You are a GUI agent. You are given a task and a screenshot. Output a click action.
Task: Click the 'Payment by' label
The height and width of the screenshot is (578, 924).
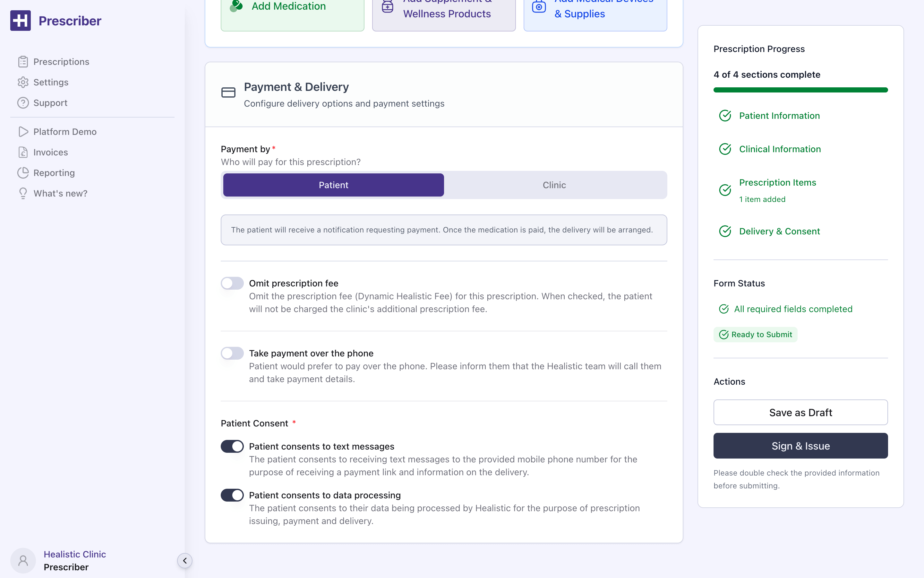point(245,149)
